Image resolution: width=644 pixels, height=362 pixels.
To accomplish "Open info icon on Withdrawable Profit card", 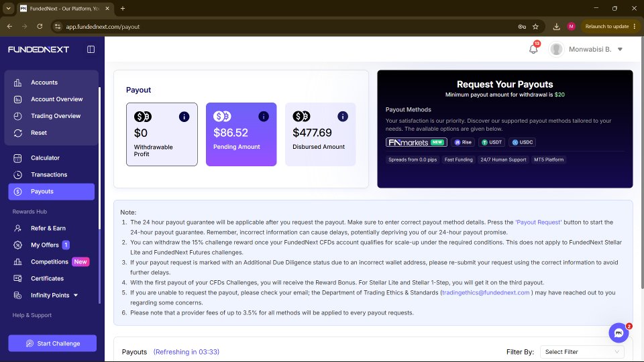I will [x=184, y=117].
